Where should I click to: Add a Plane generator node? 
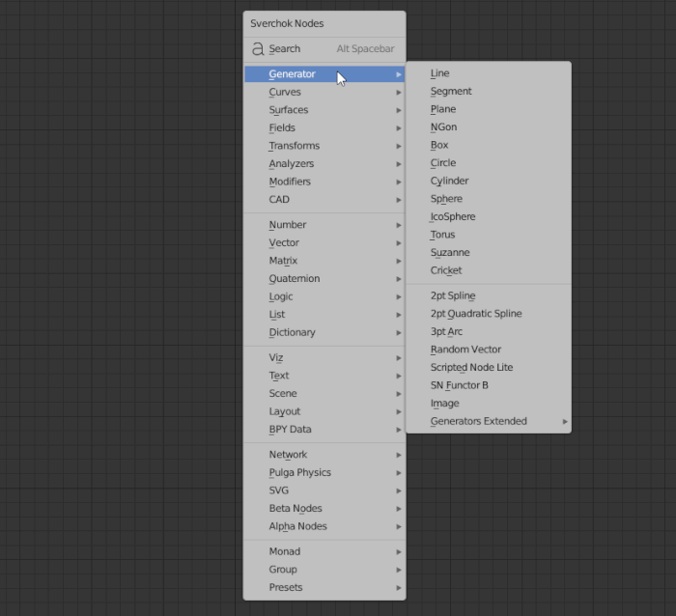point(489,109)
